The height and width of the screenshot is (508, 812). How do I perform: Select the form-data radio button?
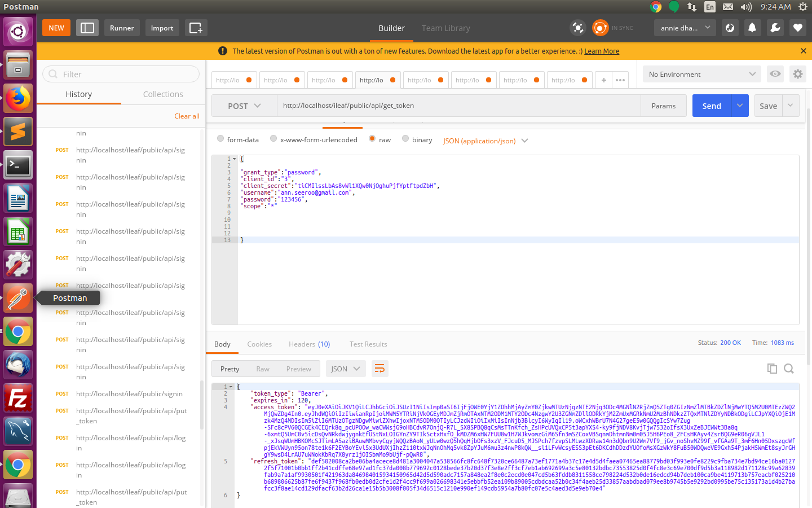tap(220, 139)
